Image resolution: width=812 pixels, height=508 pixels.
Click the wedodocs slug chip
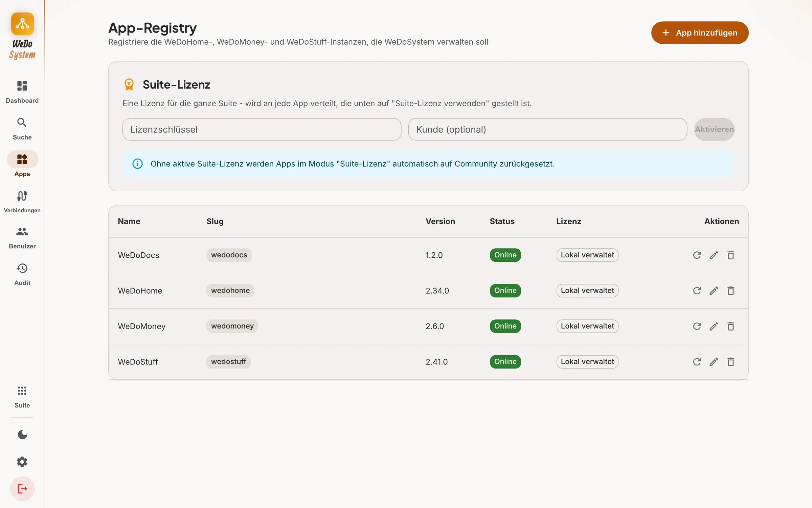(x=229, y=255)
